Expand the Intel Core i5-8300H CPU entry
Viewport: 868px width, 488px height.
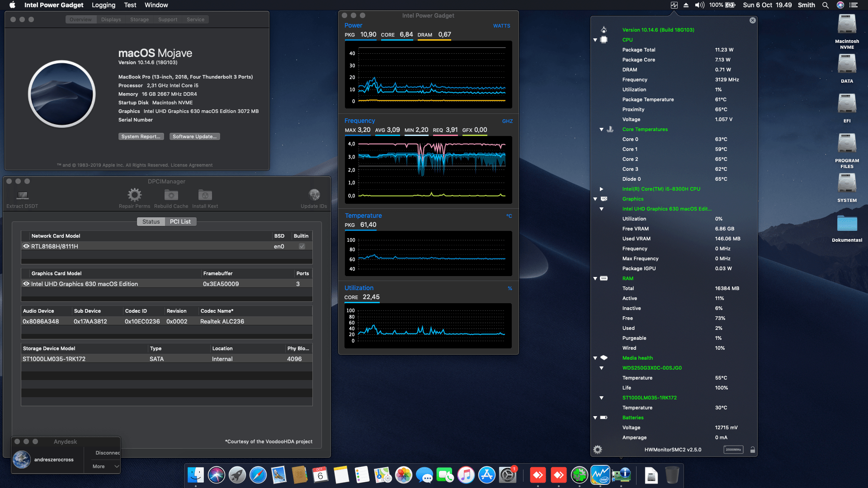[601, 189]
